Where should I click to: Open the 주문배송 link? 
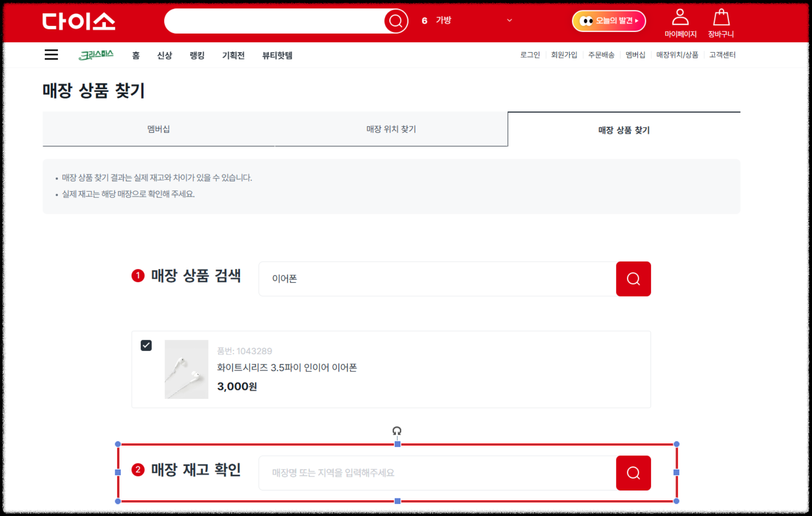(601, 55)
